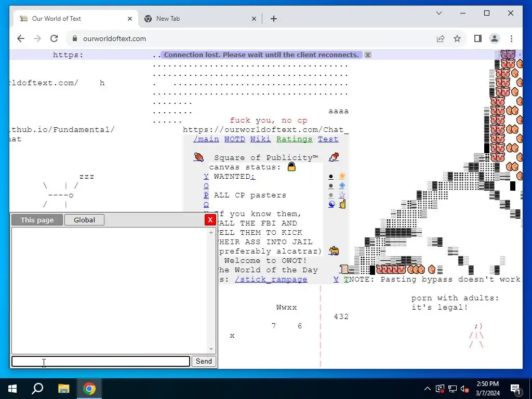Open network status tray icon
The height and width of the screenshot is (399, 532).
453,389
